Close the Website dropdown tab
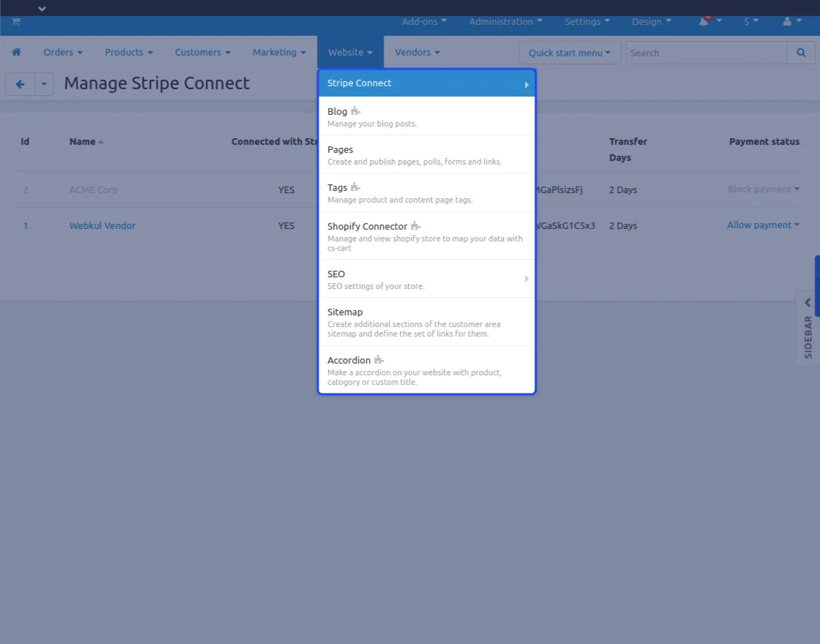Image resolution: width=820 pixels, height=644 pixels. click(350, 52)
